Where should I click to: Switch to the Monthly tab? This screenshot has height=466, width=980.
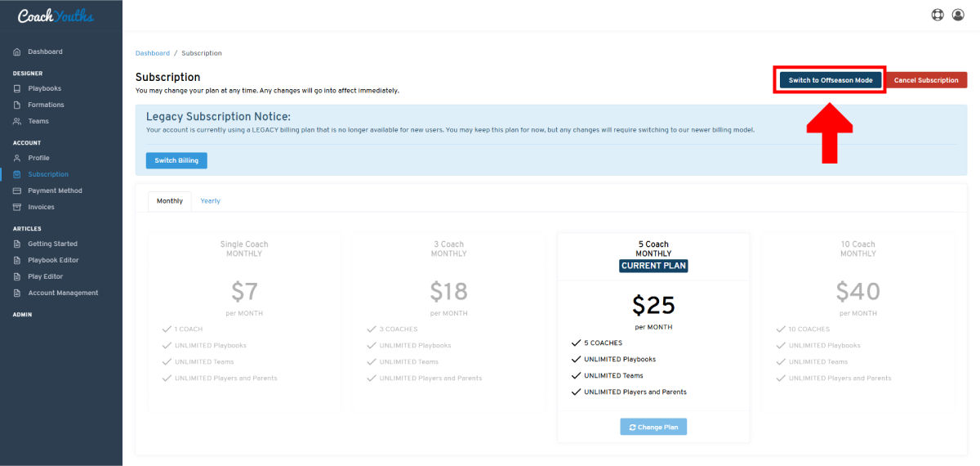click(170, 201)
